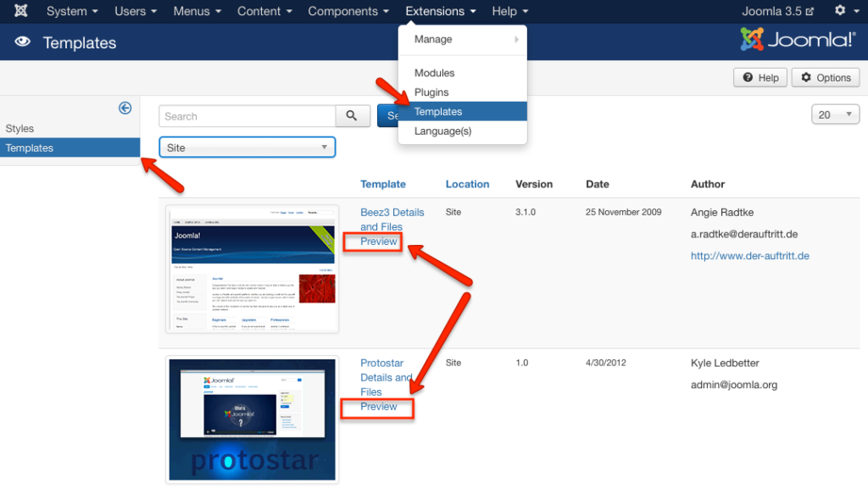Click the search magnifier button
868x489 pixels.
click(x=352, y=115)
